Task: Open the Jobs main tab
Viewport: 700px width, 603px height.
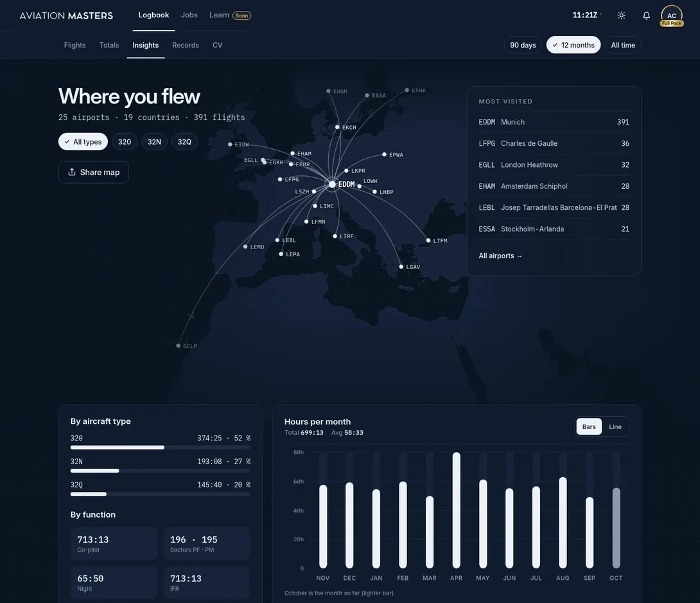Action: pos(189,15)
